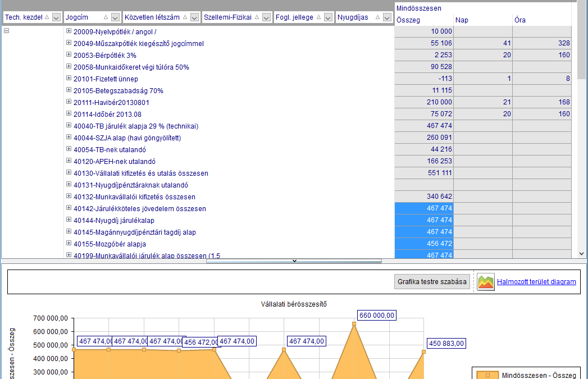Sort Közvetlen létszám column triangle icon
This screenshot has width=588, height=379.
tap(185, 17)
